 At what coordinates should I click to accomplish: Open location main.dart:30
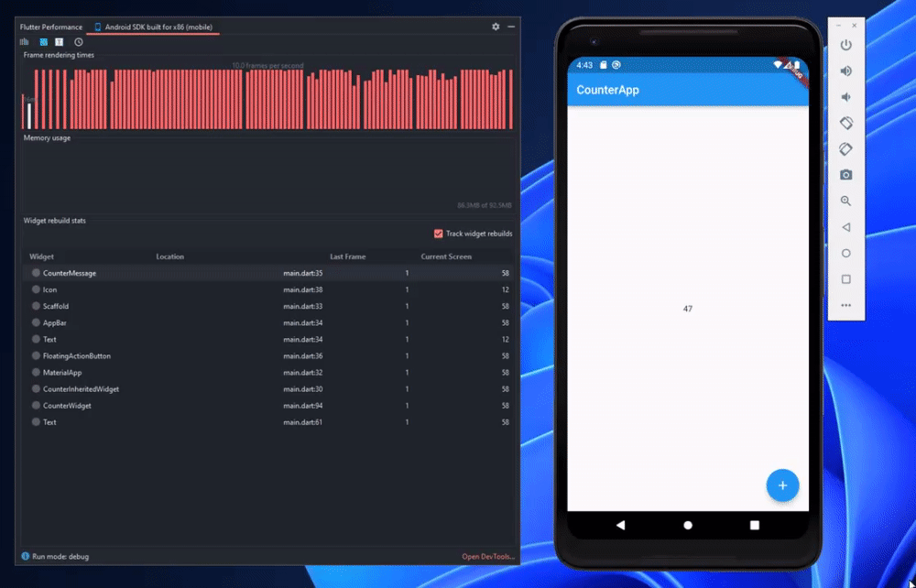302,389
